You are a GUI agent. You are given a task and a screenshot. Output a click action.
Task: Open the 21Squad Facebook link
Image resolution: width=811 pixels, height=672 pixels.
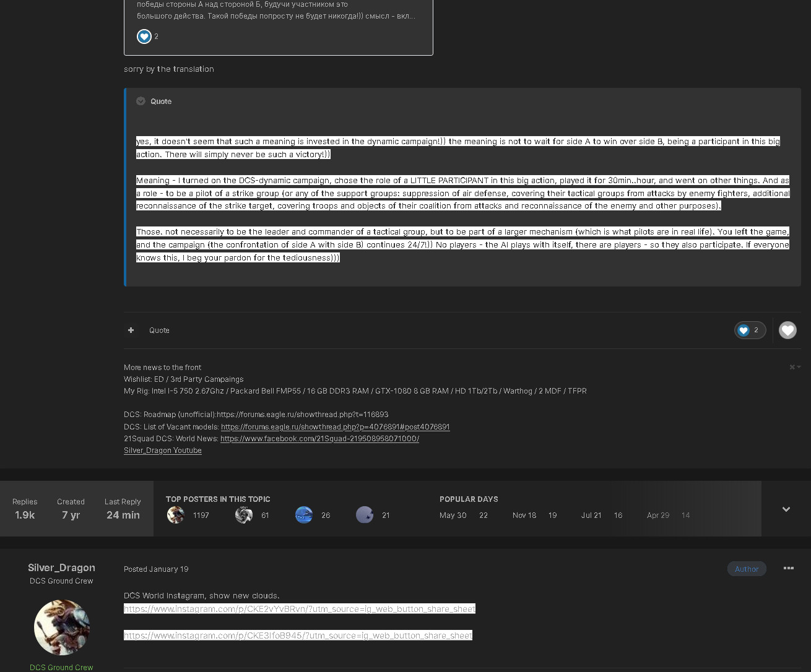click(319, 439)
